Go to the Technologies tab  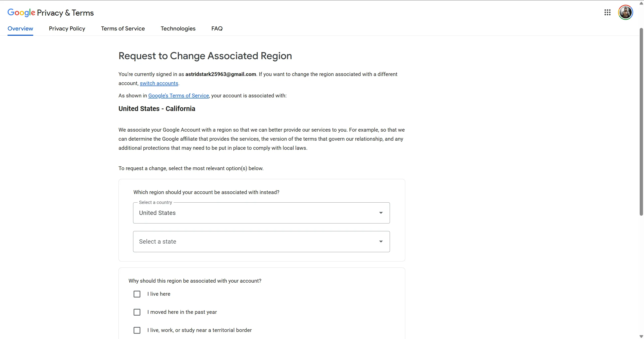(x=178, y=28)
